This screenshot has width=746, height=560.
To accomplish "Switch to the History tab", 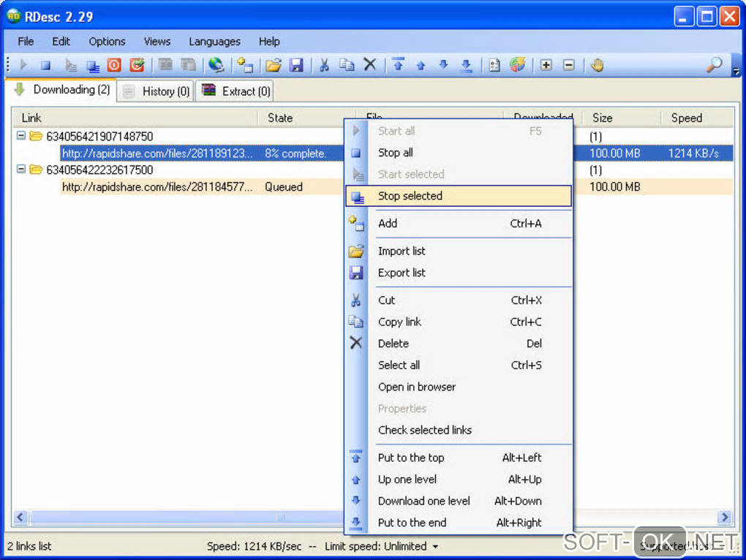I will point(157,91).
